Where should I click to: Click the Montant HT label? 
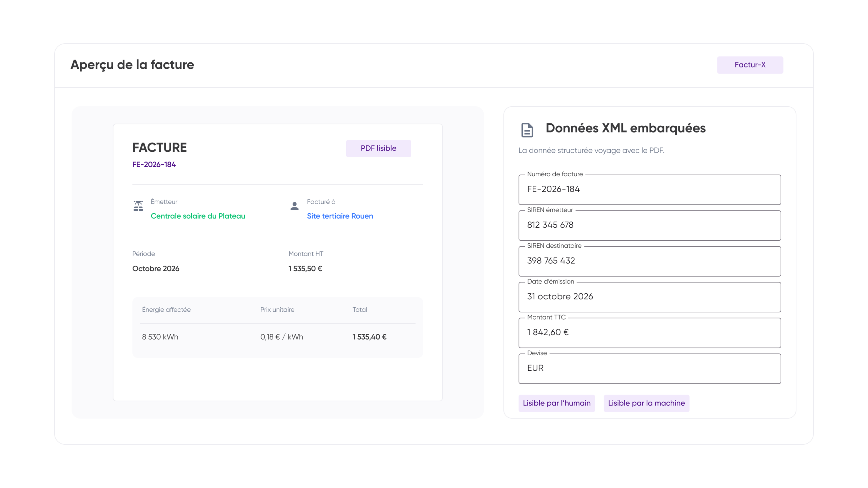(x=305, y=254)
